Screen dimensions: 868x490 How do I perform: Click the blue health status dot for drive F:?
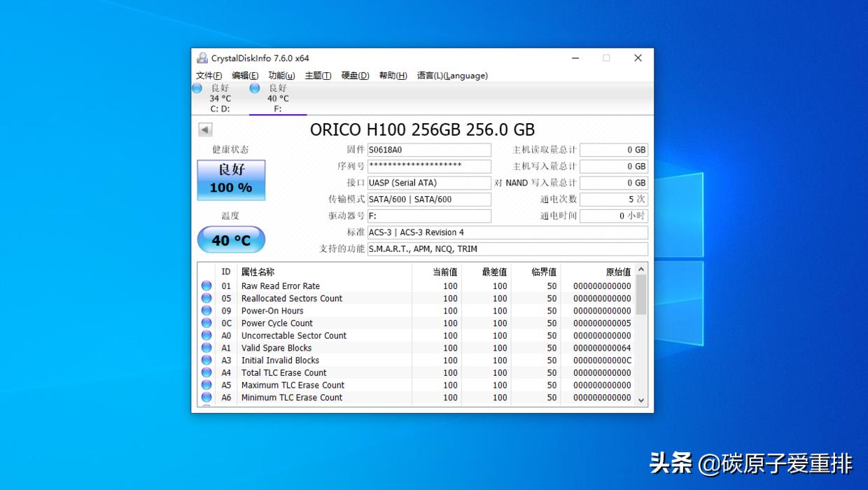click(x=254, y=88)
